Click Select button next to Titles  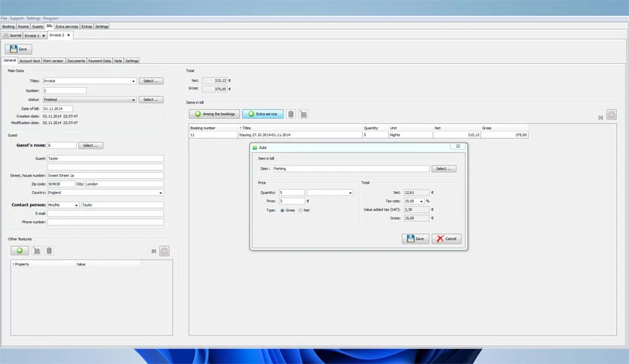(150, 81)
